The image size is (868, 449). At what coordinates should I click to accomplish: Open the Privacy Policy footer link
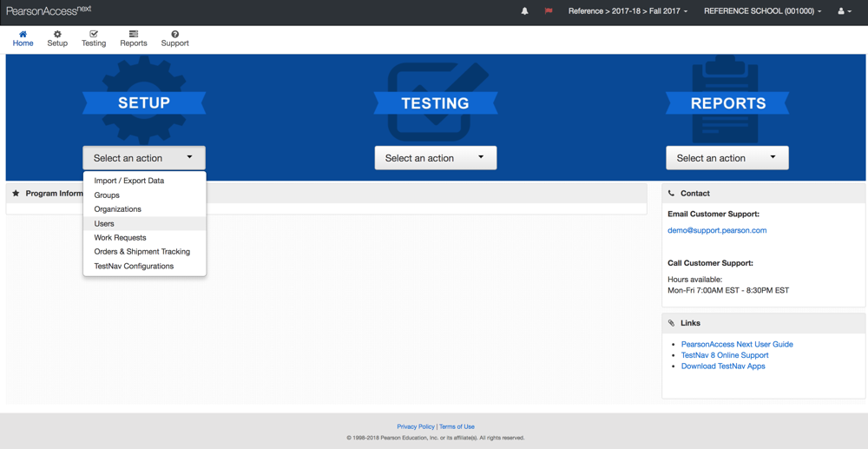pyautogui.click(x=415, y=426)
